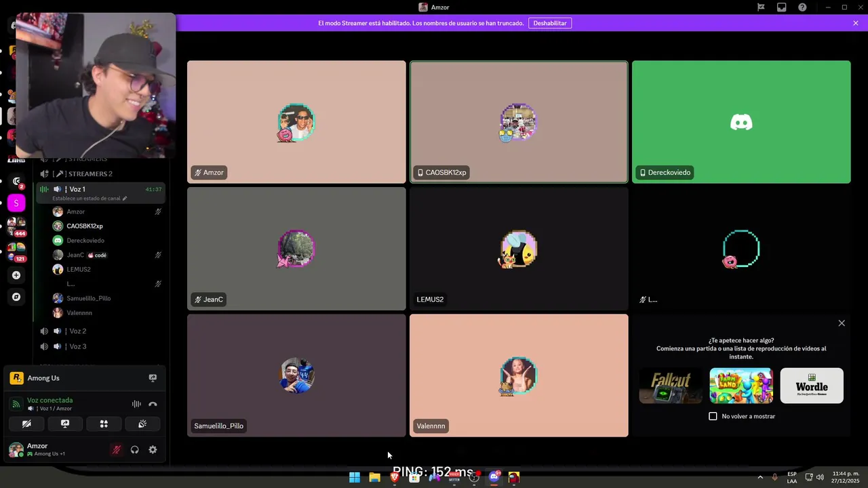
Task: Select Dereckoviedo's green Discord tile
Action: pos(741,122)
